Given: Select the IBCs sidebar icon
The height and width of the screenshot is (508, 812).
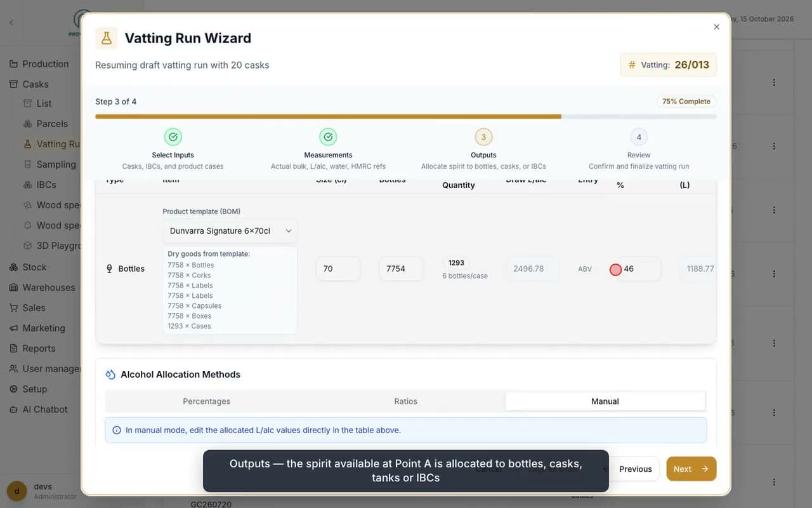Looking at the screenshot, I should (27, 185).
